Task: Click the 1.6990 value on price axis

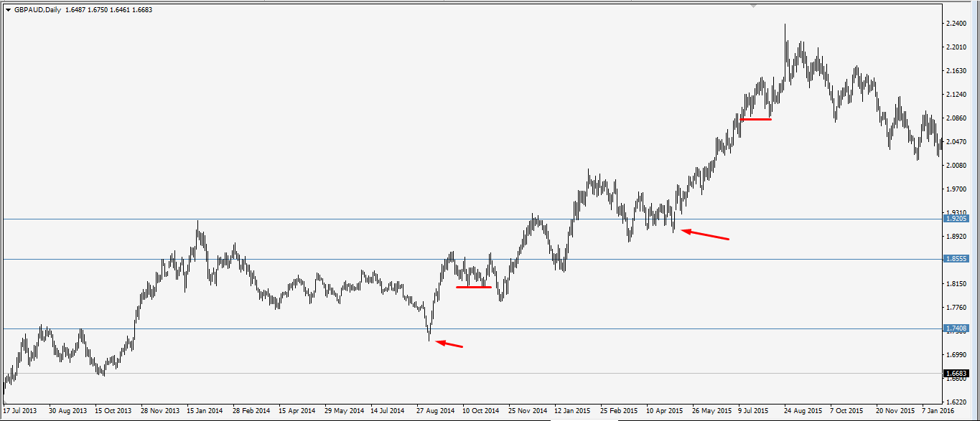Action: [x=956, y=355]
